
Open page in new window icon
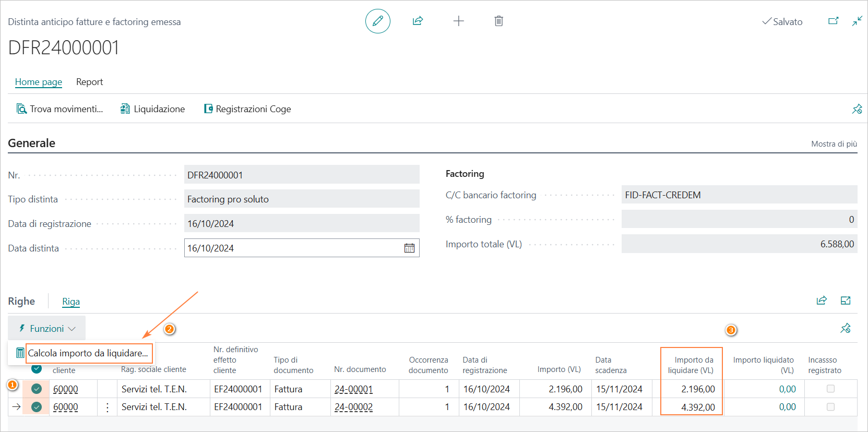834,21
